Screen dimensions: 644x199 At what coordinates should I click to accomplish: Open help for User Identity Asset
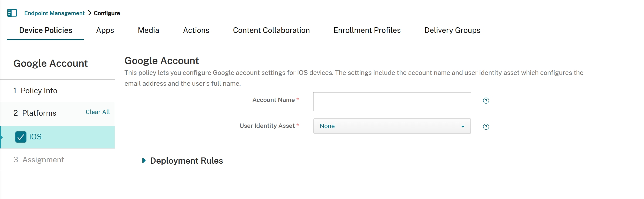click(x=486, y=127)
